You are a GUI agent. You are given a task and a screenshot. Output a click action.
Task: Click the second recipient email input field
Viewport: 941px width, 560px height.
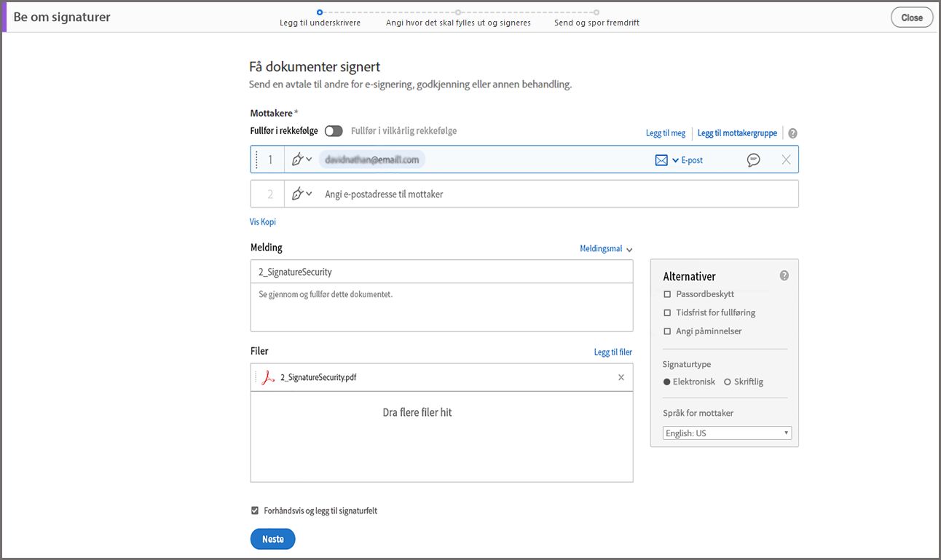point(437,193)
